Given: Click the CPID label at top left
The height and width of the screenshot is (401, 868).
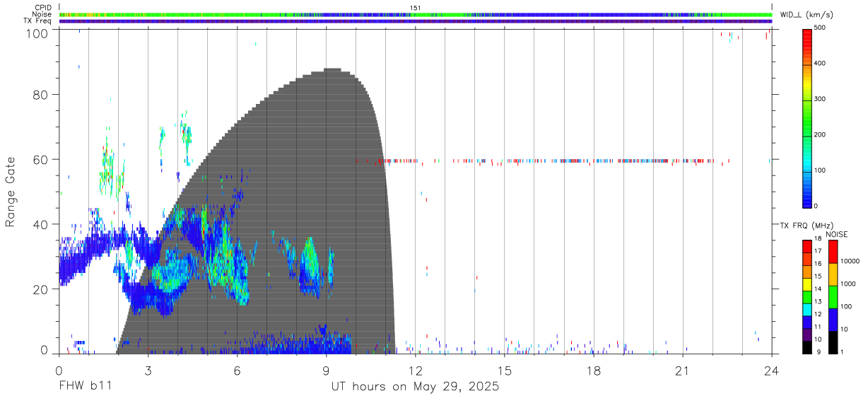Looking at the screenshot, I should point(42,8).
